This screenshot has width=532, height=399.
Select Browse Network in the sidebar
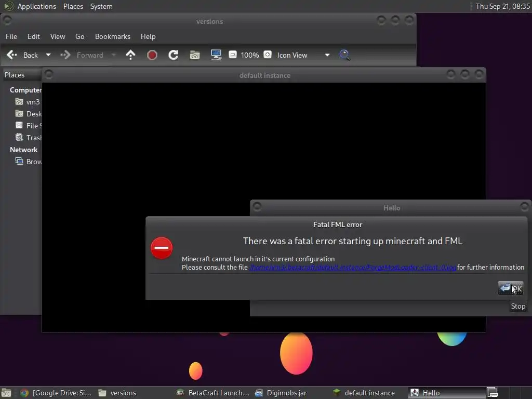[x=28, y=162]
